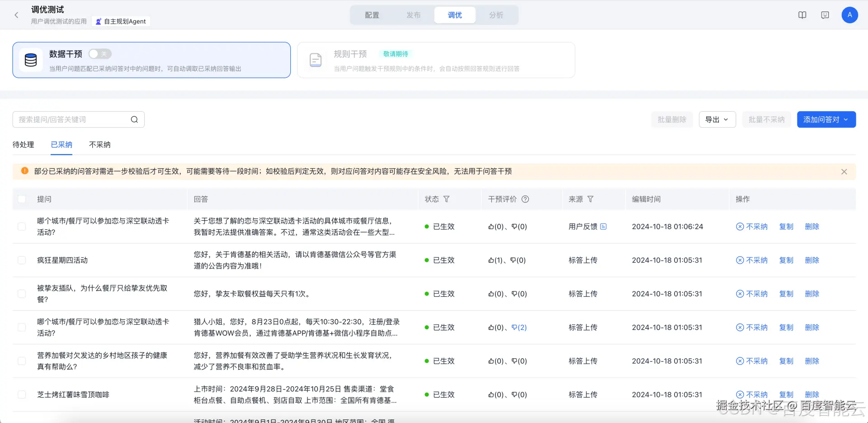
Task: Click 标答上传 source in 营养加餐 row
Action: tap(583, 361)
